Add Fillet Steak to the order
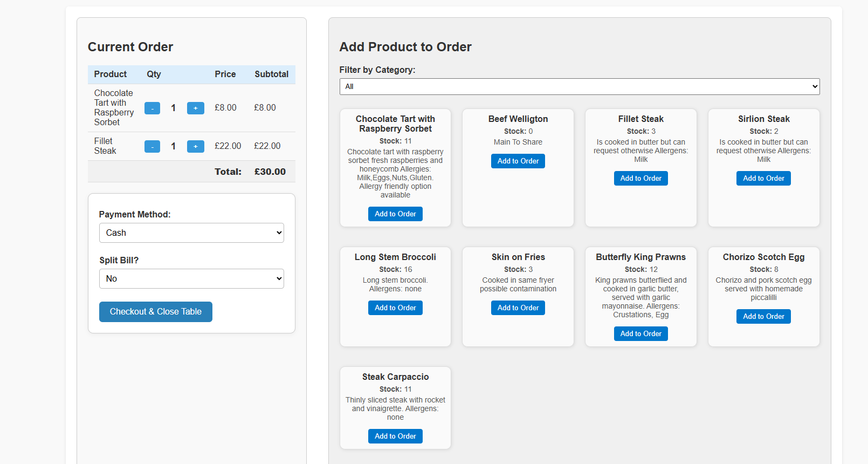868x464 pixels. pos(640,179)
